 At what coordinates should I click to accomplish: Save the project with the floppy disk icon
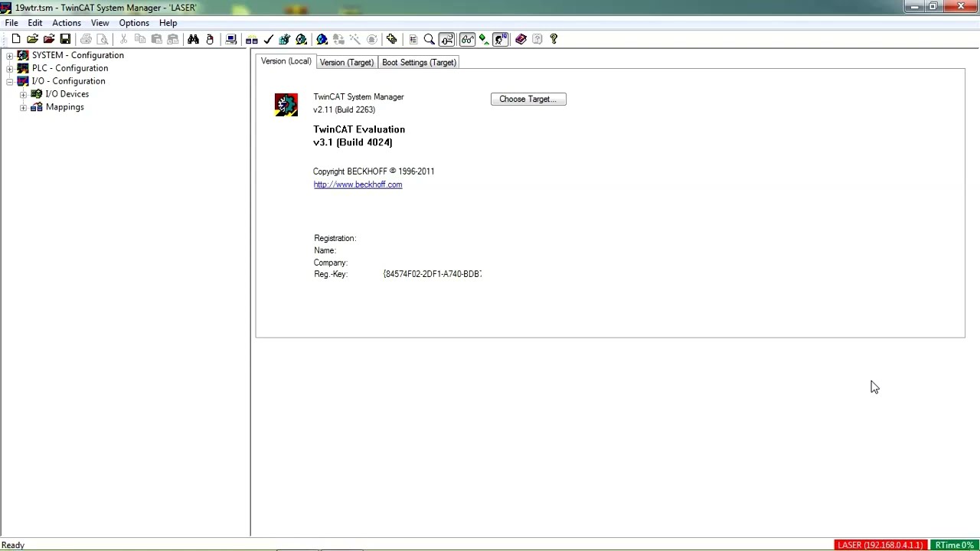tap(65, 39)
